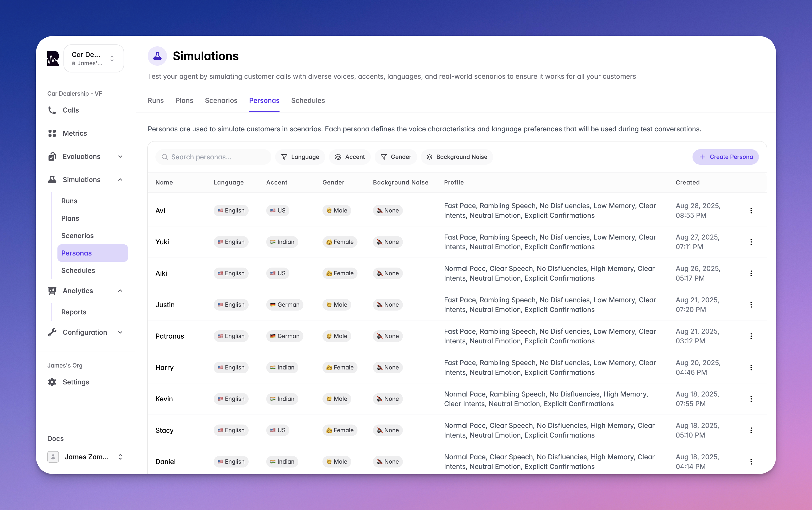
Task: Click the app logo in sidebar
Action: (53, 58)
